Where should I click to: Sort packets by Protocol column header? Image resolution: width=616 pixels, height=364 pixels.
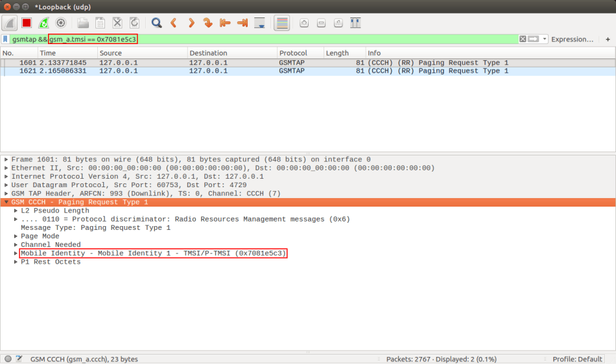(300, 53)
